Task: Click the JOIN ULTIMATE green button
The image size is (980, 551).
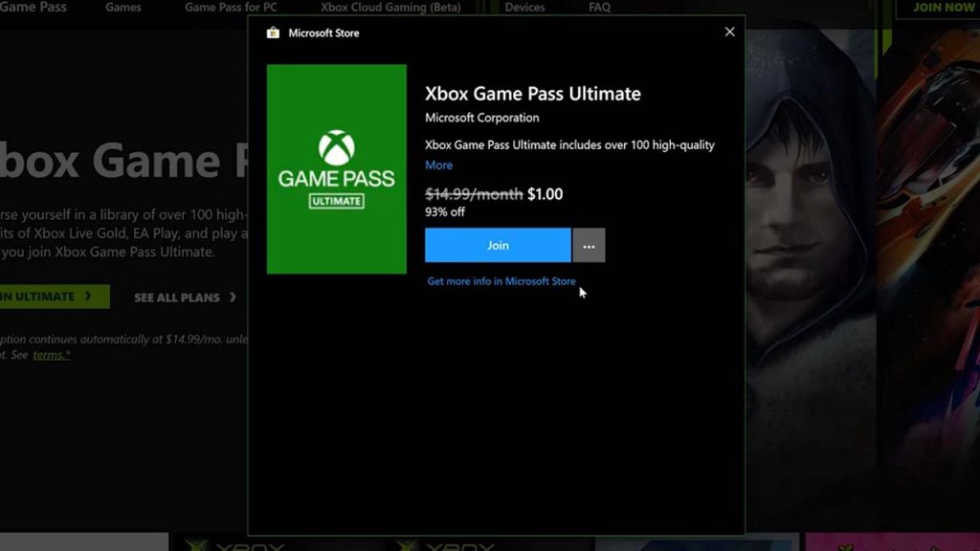Action: [55, 297]
